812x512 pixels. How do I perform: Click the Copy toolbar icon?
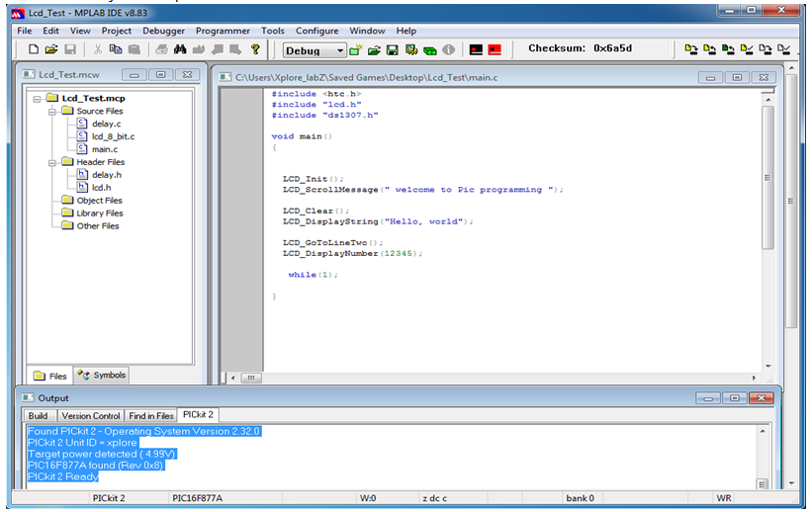tap(116, 49)
